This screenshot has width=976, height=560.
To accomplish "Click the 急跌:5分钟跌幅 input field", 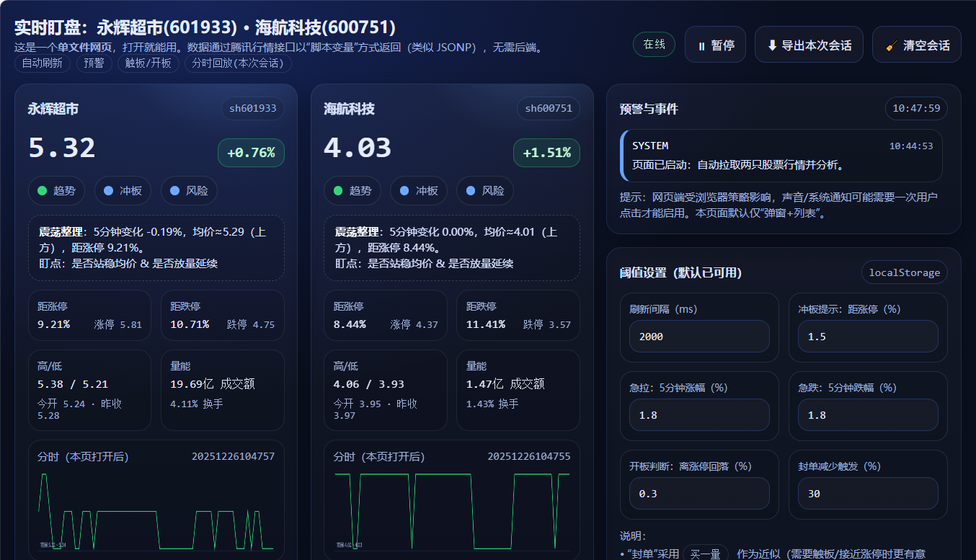I will (868, 415).
